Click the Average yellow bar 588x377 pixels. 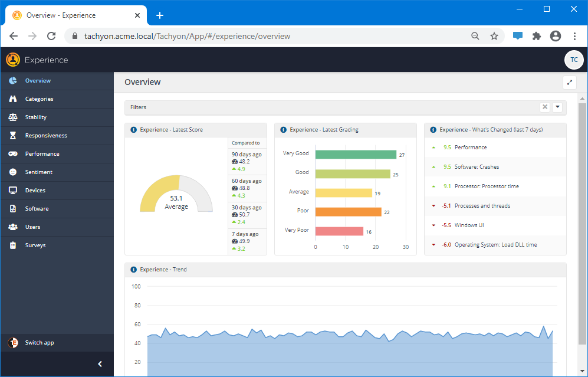tap(343, 193)
